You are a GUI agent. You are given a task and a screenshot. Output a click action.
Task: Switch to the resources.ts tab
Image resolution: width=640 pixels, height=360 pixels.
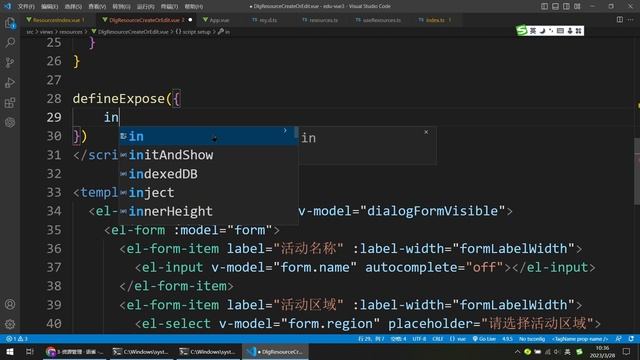point(323,20)
